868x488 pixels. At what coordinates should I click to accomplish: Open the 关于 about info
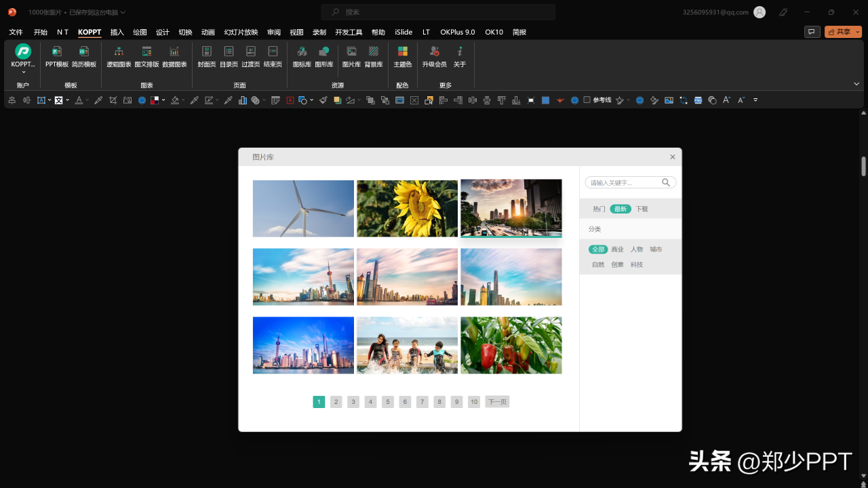460,56
